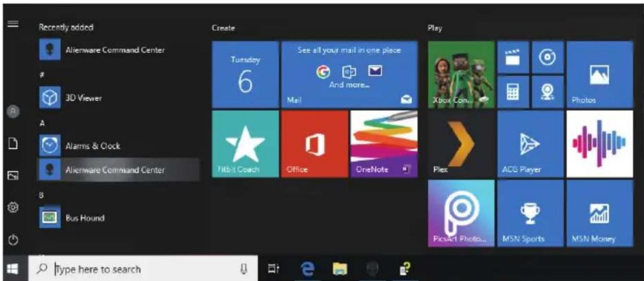Viewport: 644px width, 281px height.
Task: Select the Play group heading
Action: (x=435, y=28)
